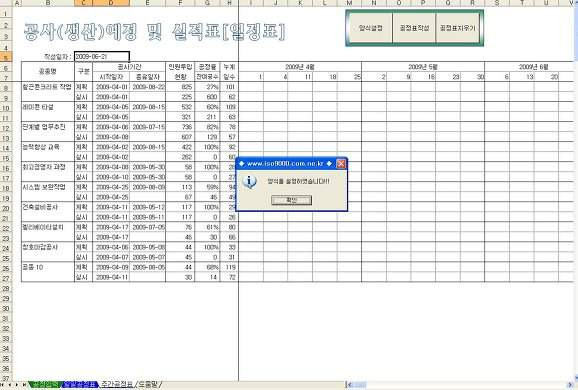Open the green sheet tab

point(44,384)
